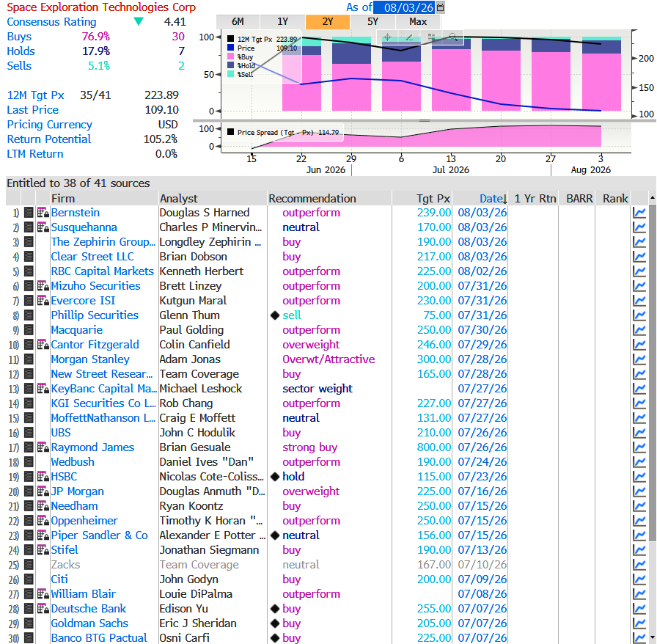The height and width of the screenshot is (644, 657).
Task: Click the pane divider handle between charts
Action: click(x=425, y=120)
